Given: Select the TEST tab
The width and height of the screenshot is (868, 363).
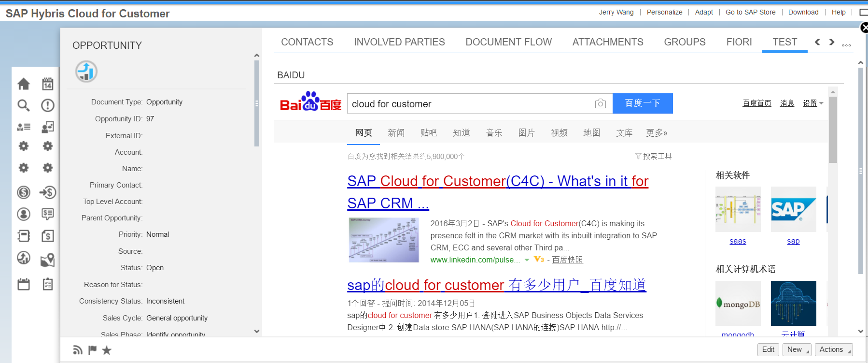Looking at the screenshot, I should coord(784,42).
